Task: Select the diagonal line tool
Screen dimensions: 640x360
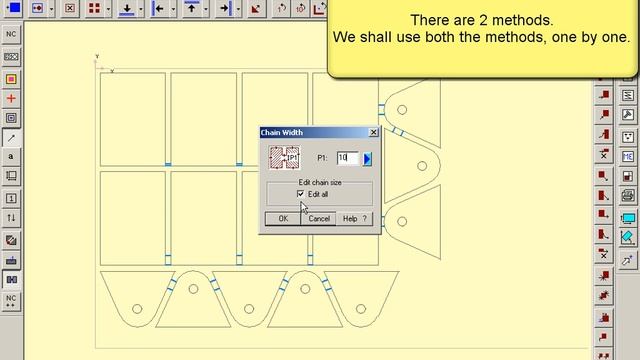Action: [11, 138]
